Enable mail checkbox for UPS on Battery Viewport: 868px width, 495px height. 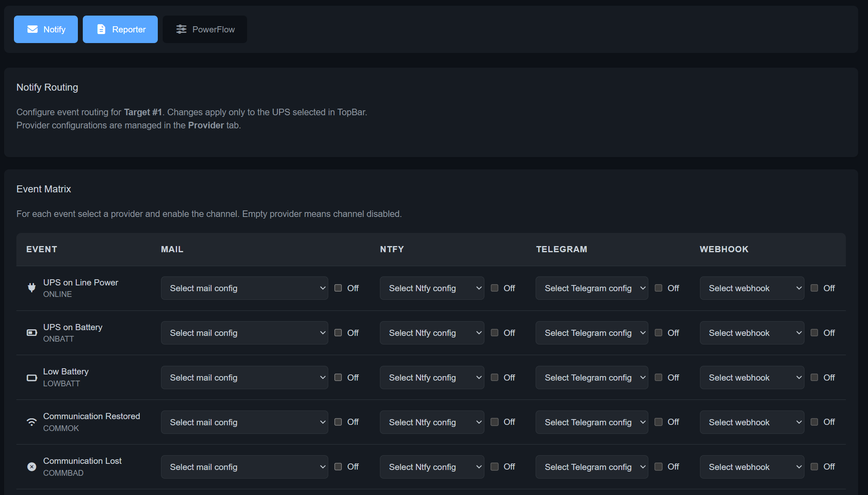[338, 333]
